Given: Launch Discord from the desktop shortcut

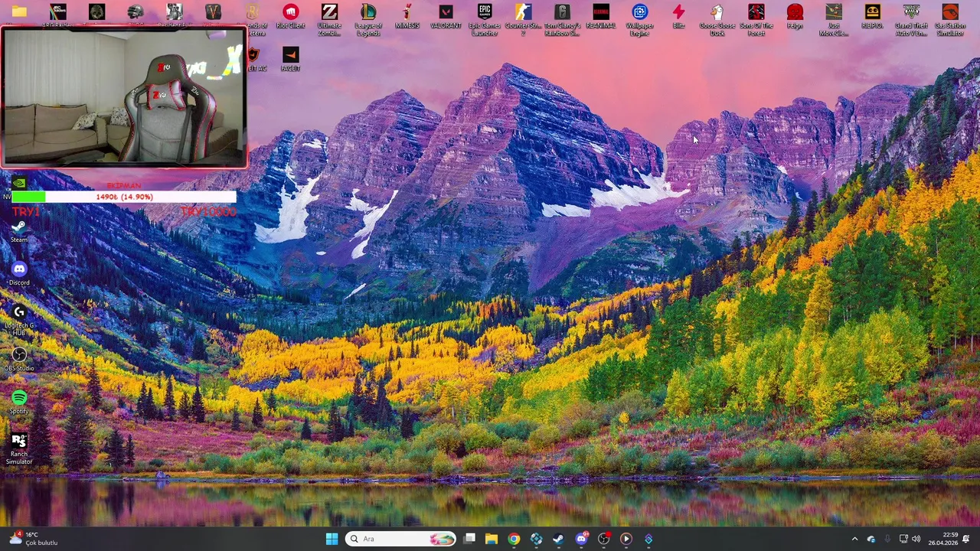Looking at the screenshot, I should pyautogui.click(x=19, y=274).
